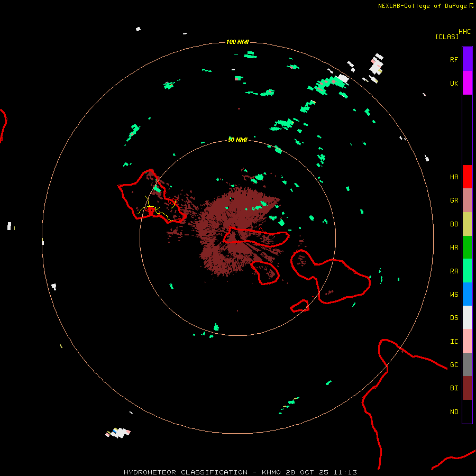This screenshot has width=476, height=476.
Task: Click the ND legend label
Action: 454,412
